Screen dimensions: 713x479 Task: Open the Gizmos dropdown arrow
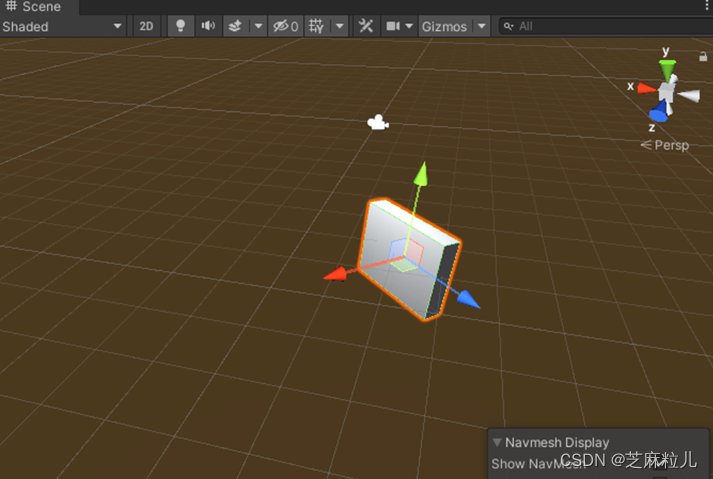[x=482, y=26]
